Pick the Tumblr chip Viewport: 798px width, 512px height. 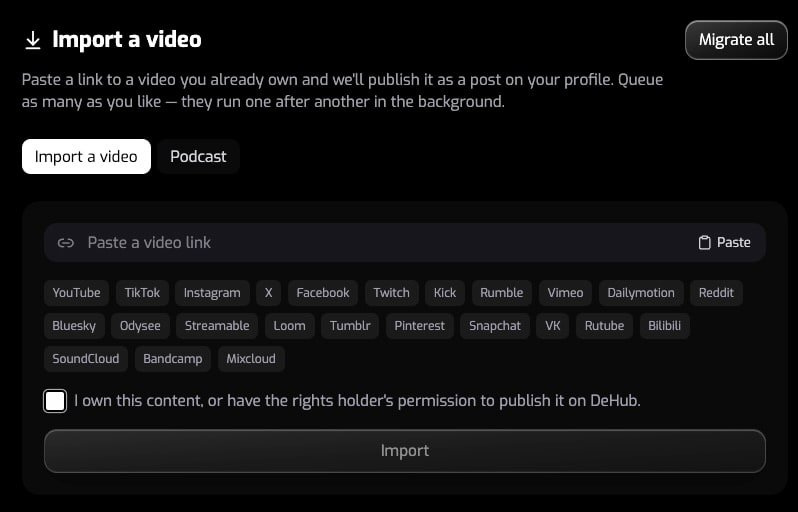pyautogui.click(x=350, y=326)
